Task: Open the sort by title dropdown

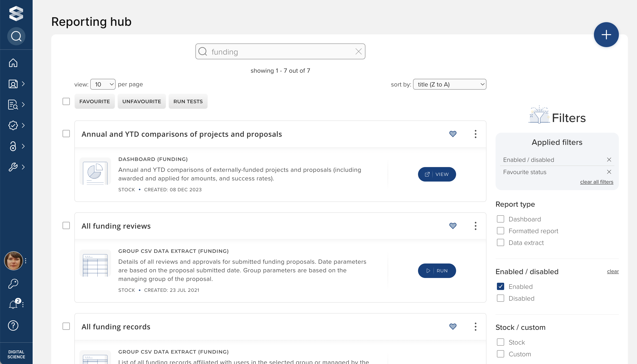Action: [449, 84]
